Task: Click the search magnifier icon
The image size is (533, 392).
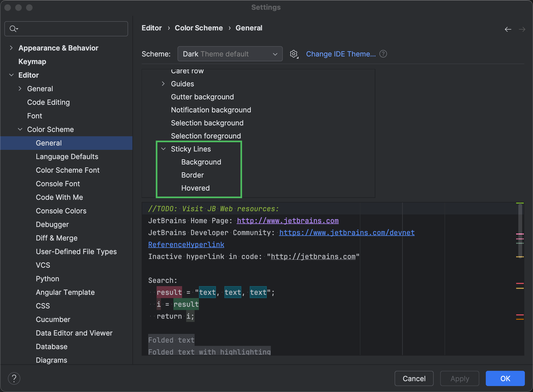Action: click(x=13, y=29)
